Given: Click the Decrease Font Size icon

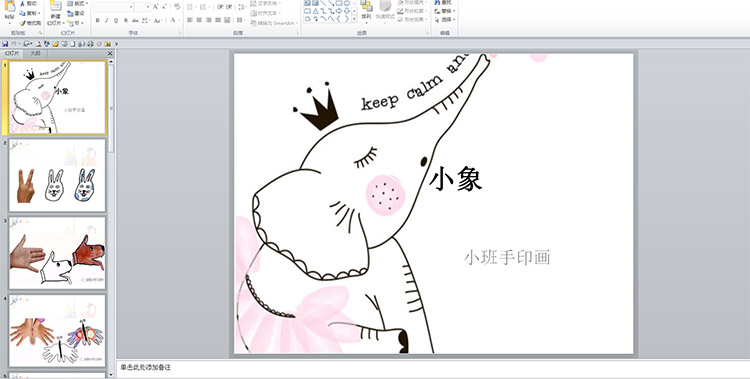Looking at the screenshot, I should (x=164, y=7).
